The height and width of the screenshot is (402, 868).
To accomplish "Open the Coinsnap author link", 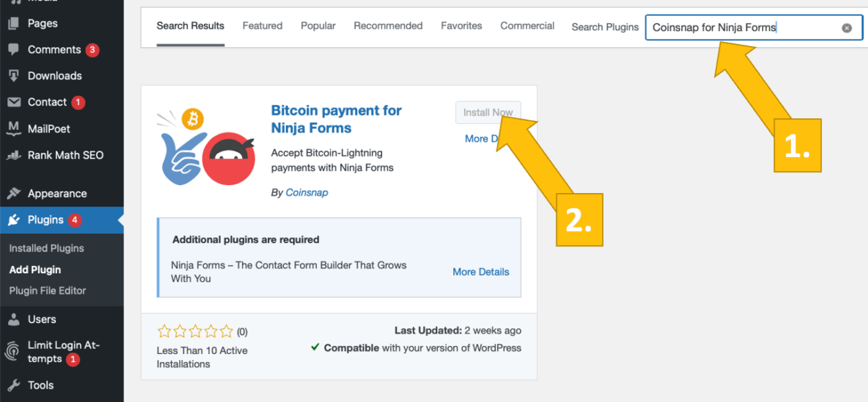I will [x=306, y=192].
